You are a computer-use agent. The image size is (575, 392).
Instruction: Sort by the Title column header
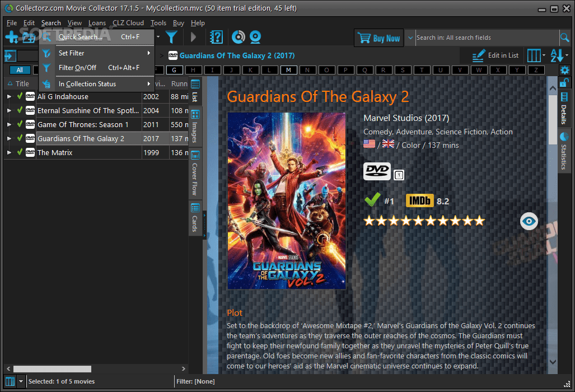[22, 84]
